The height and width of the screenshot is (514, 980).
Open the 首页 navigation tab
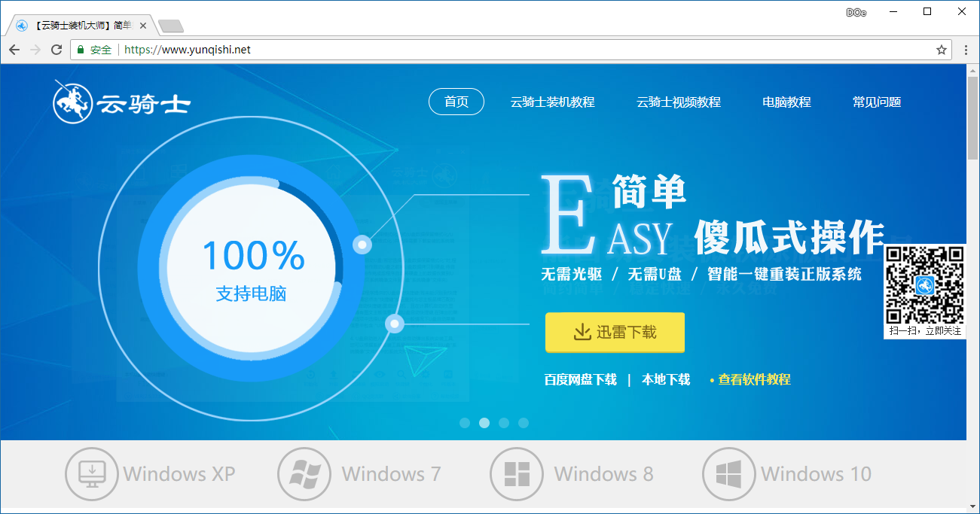456,102
